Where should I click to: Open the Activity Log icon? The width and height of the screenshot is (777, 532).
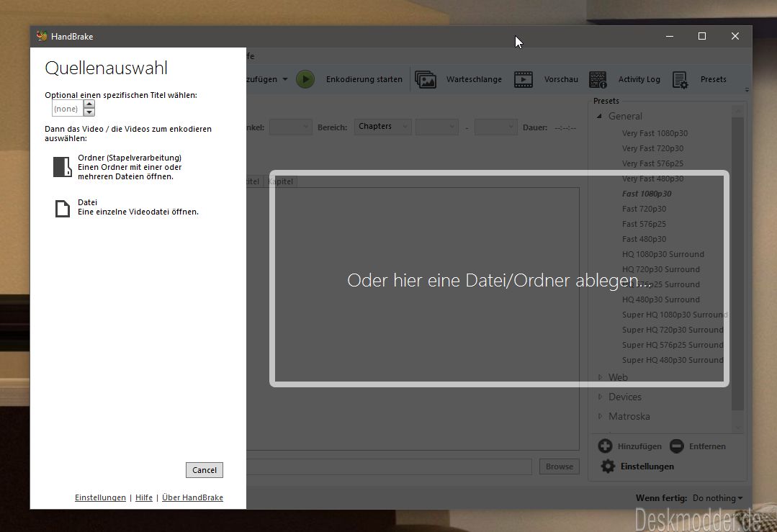click(598, 79)
